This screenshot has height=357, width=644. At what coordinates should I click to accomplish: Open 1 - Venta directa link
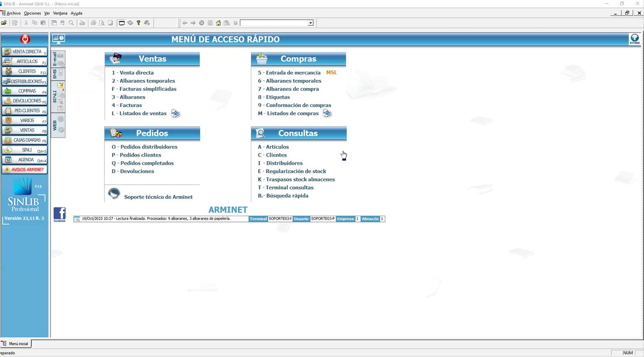tap(132, 72)
